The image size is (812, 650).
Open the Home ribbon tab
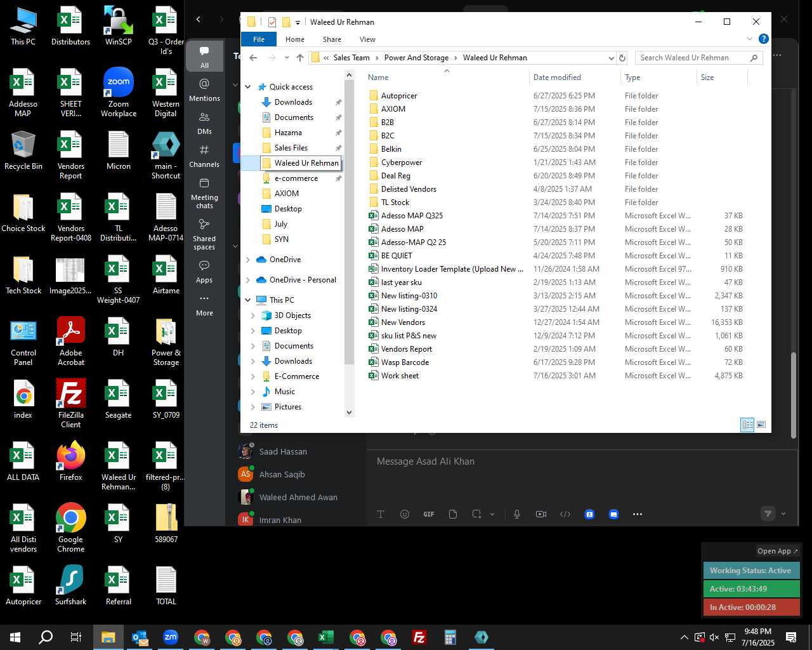[295, 39]
